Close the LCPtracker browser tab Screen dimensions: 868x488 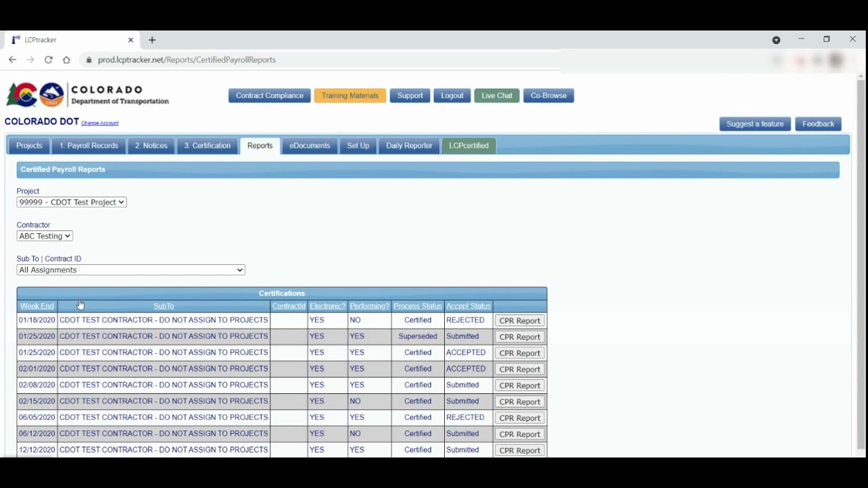131,40
